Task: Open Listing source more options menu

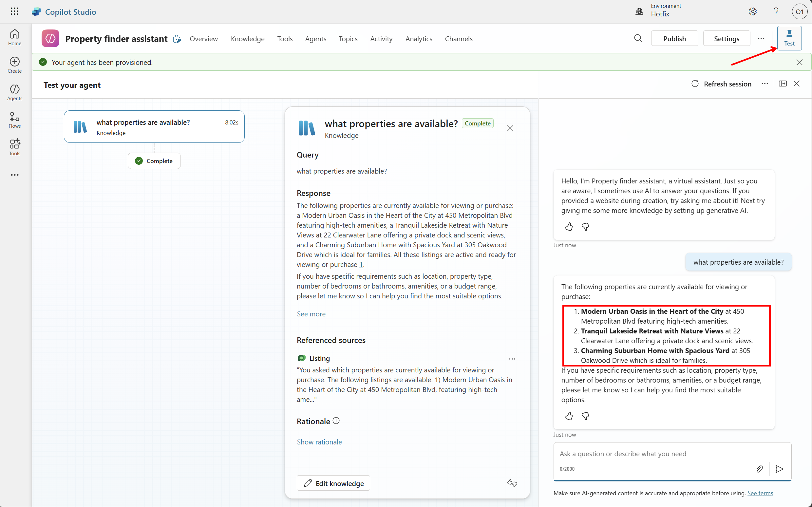Action: coord(512,359)
